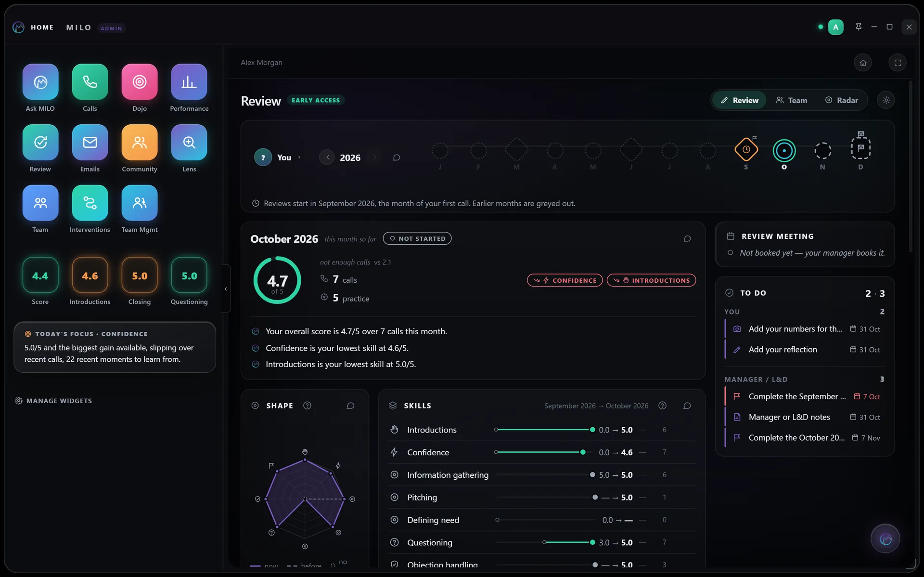Click the Manage Widgets button
Viewport: 924px width, 577px height.
[x=53, y=401]
